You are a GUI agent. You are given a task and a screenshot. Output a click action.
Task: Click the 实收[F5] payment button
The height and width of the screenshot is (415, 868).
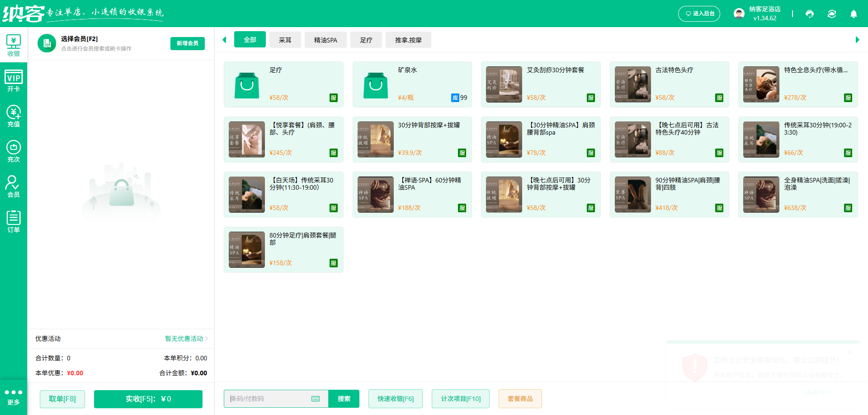tap(148, 399)
